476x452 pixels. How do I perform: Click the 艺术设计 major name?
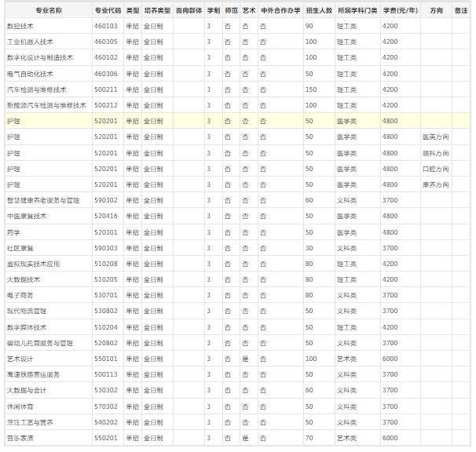19,359
